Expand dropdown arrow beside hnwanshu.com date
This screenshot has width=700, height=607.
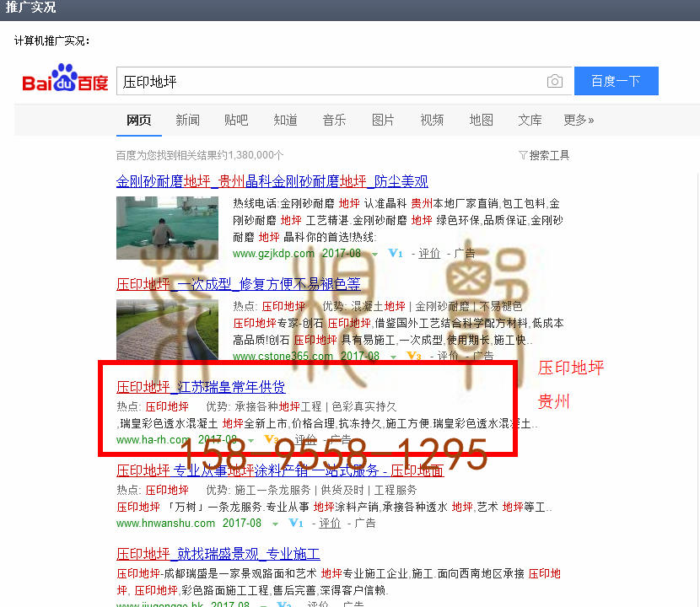tap(276, 524)
